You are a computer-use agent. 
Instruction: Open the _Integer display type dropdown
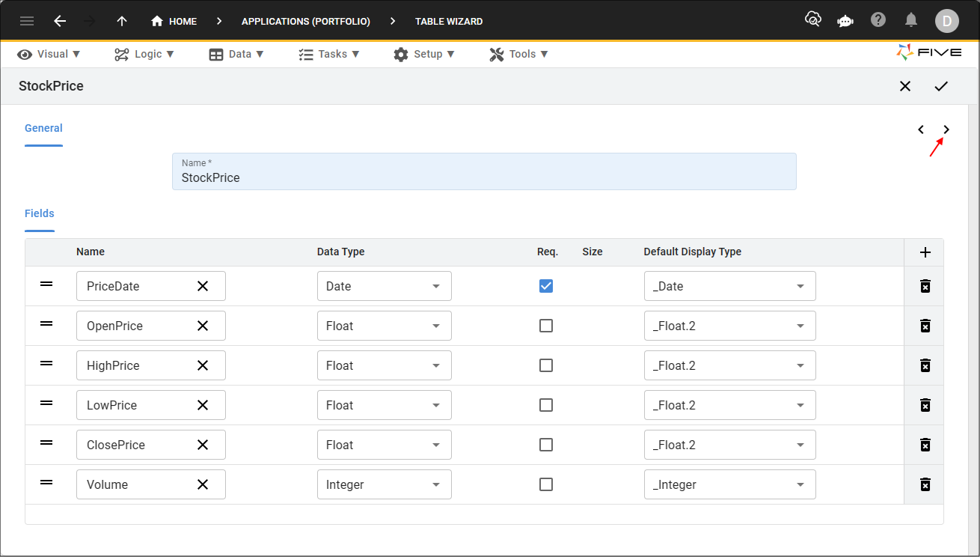click(x=730, y=484)
